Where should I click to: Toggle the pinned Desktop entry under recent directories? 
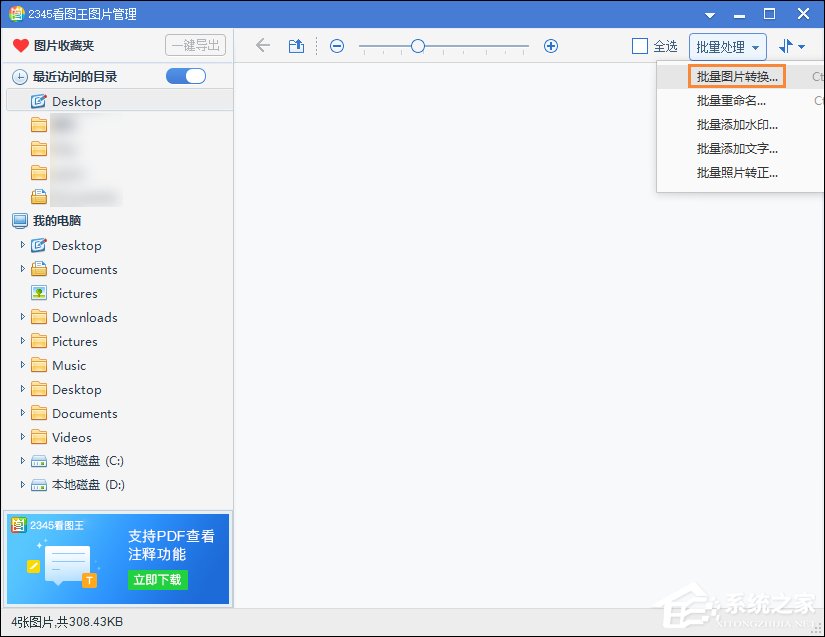tap(75, 101)
